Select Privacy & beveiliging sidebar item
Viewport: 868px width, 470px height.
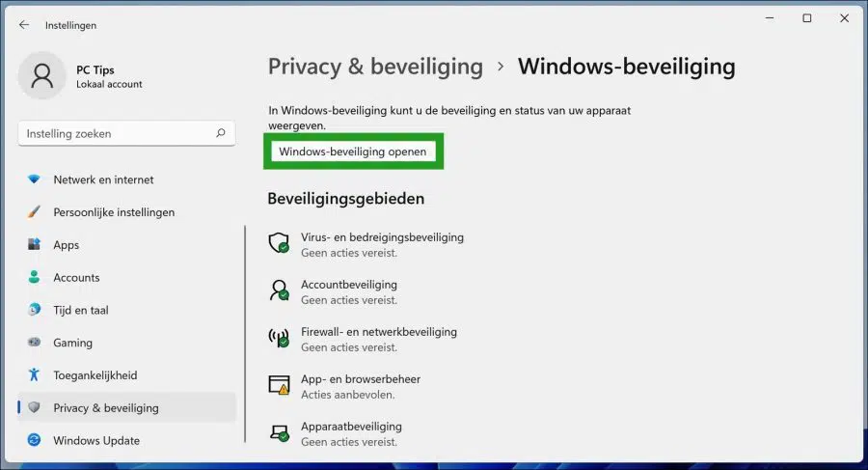pos(126,407)
